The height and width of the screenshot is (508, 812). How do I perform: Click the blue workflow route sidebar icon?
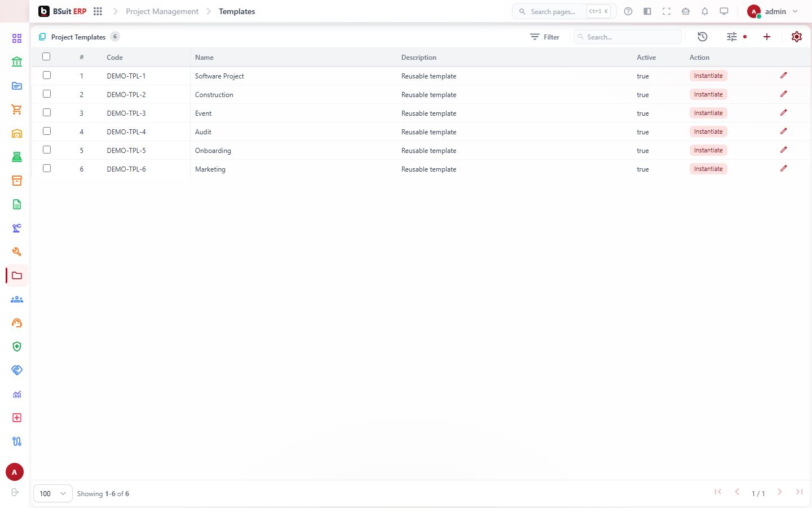[17, 441]
